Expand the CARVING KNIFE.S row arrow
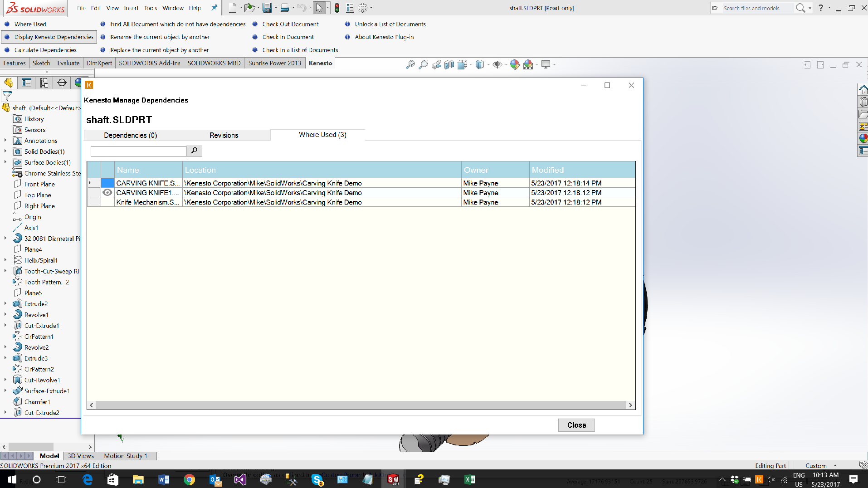The image size is (868, 488). 90,183
